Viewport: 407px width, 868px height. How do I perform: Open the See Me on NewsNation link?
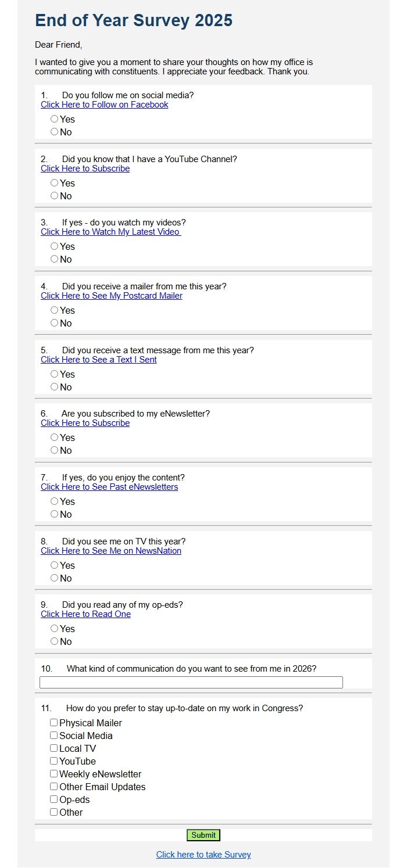pyautogui.click(x=110, y=551)
